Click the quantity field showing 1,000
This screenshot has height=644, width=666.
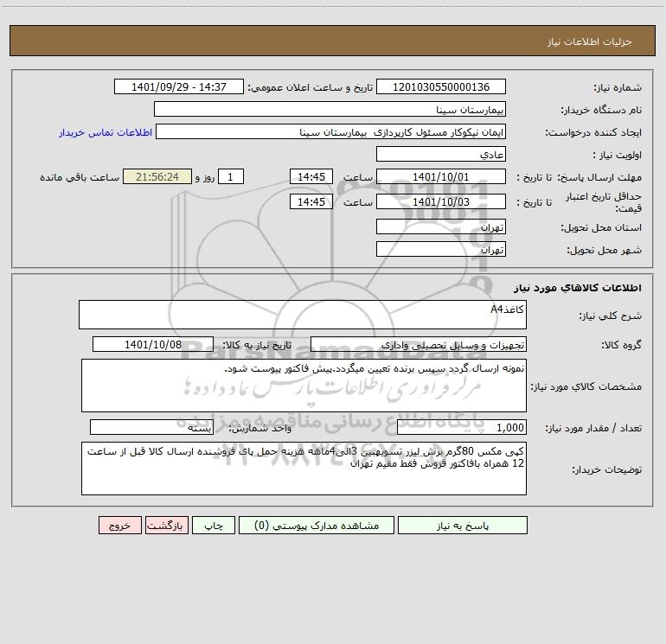pyautogui.click(x=462, y=428)
